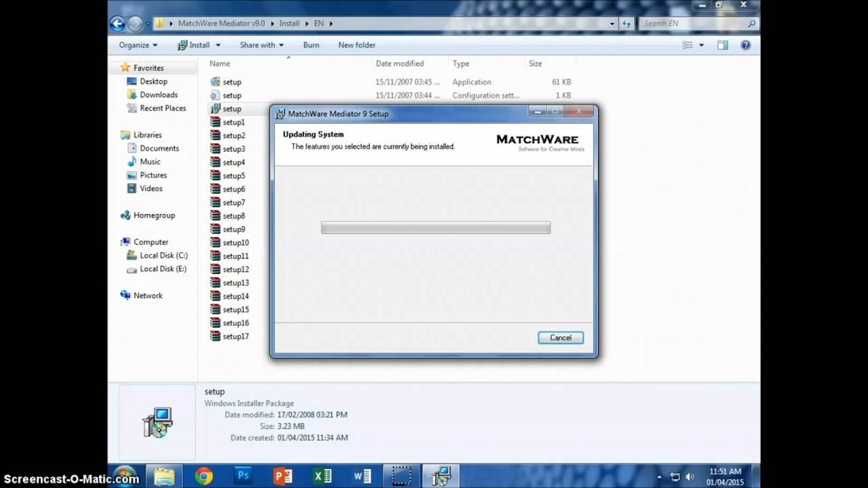Switch to the installer taskbar icon
The width and height of the screenshot is (868, 488).
441,476
